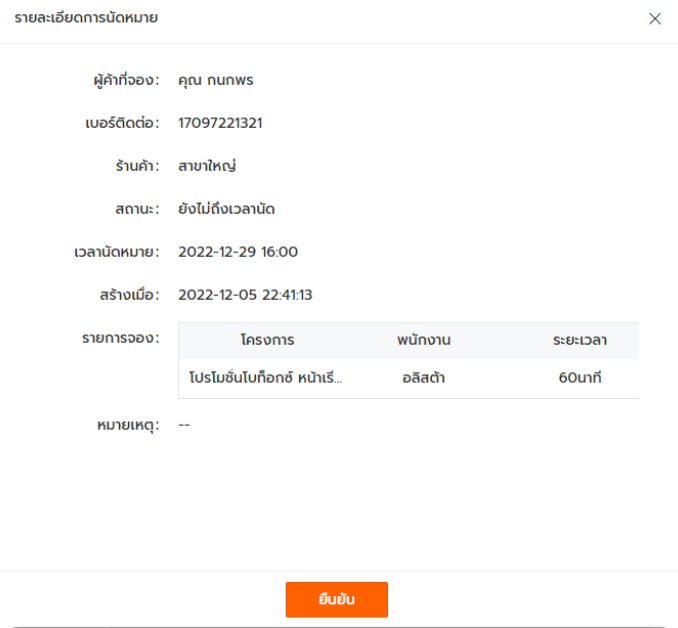Select created time 2022-12-05 22:41:13
Screen dimensions: 678x628
[x=245, y=295]
